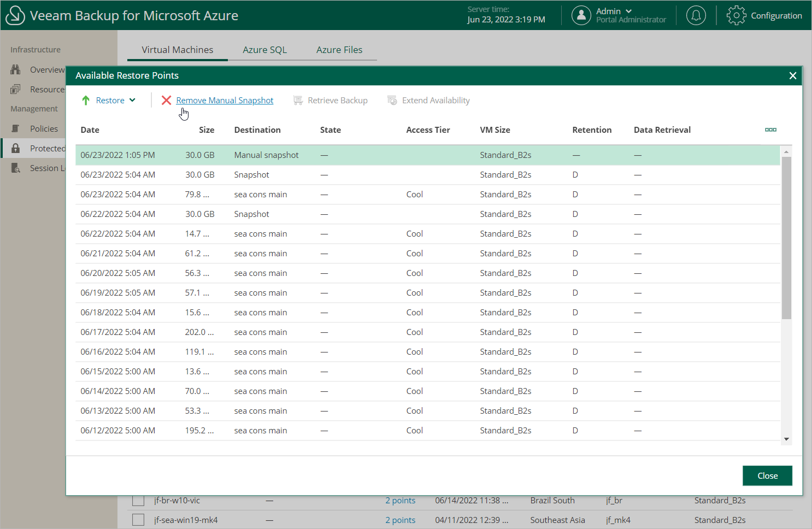Viewport: 812px width, 529px height.
Task: Click the Configuration label
Action: point(776,15)
